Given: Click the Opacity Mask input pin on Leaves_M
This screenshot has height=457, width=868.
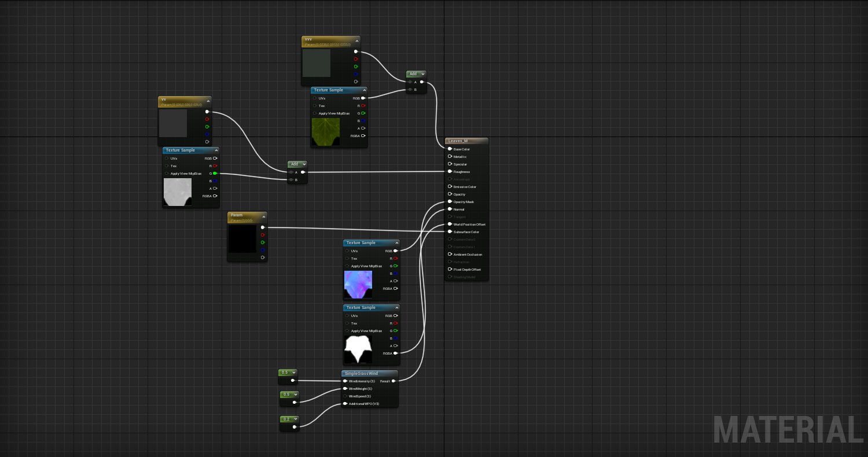Looking at the screenshot, I should pyautogui.click(x=449, y=201).
